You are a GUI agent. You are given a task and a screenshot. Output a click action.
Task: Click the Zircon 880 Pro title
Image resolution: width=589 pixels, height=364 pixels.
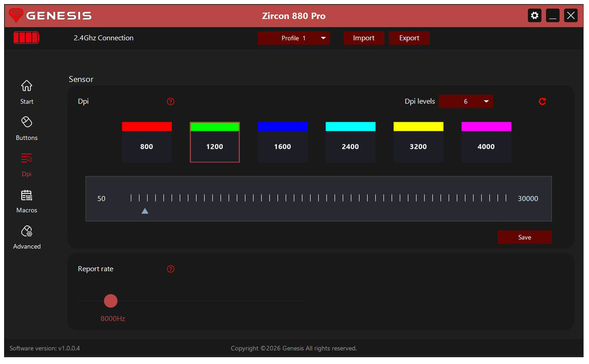point(294,16)
